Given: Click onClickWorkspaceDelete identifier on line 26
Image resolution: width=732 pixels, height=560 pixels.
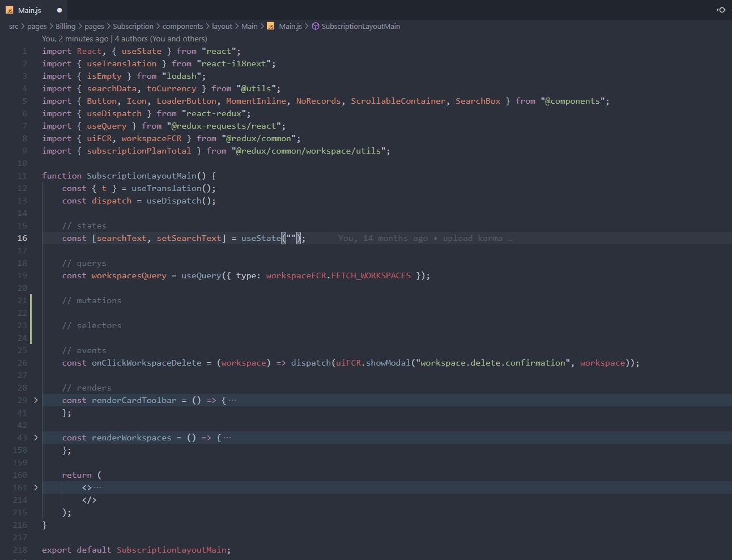Looking at the screenshot, I should coord(147,363).
